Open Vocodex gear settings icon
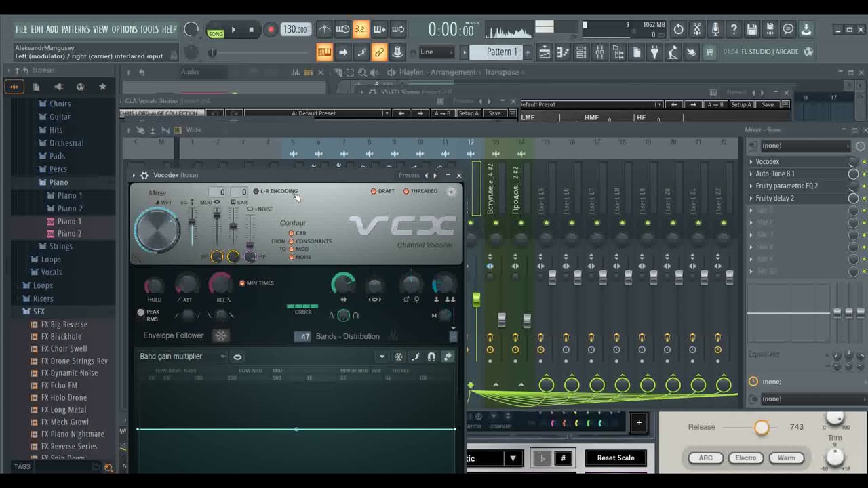The height and width of the screenshot is (488, 868). (x=144, y=175)
